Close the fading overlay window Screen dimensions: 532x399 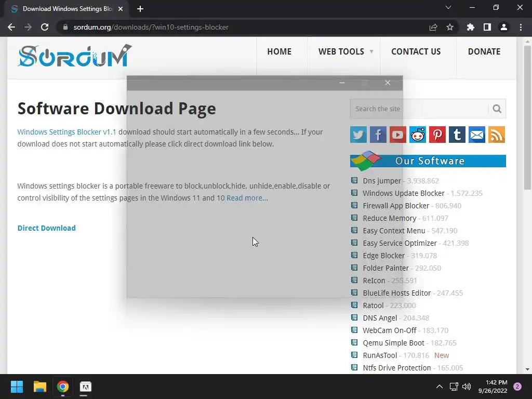pyautogui.click(x=388, y=83)
